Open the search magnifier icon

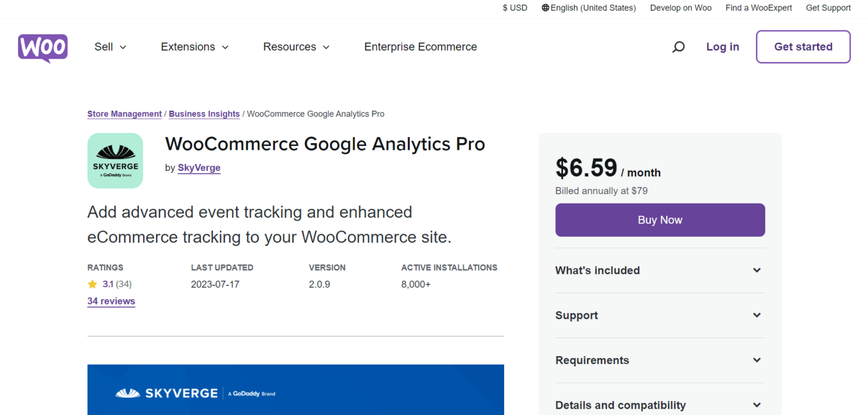tap(678, 46)
